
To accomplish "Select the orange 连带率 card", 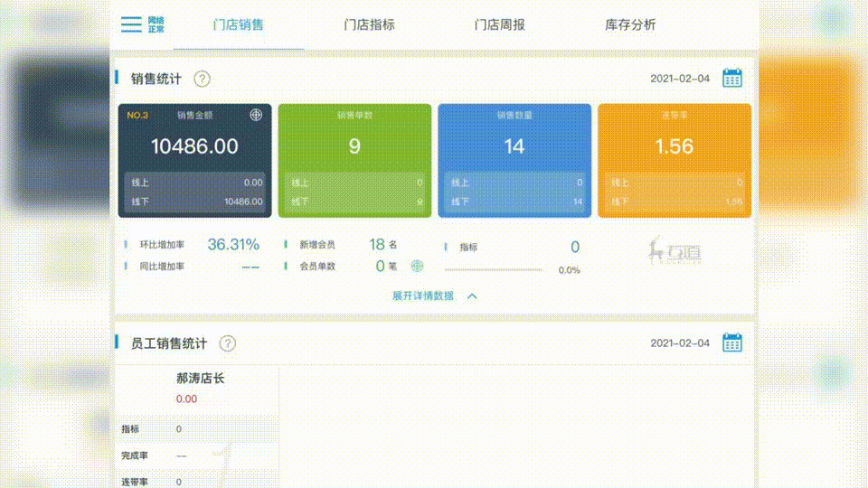I will pos(675,161).
